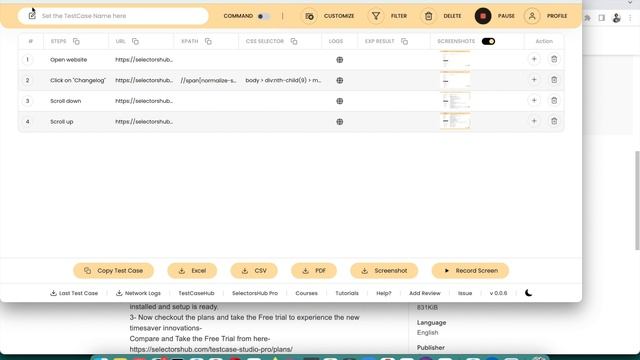Open the Profile icon
The height and width of the screenshot is (360, 640).
[532, 16]
